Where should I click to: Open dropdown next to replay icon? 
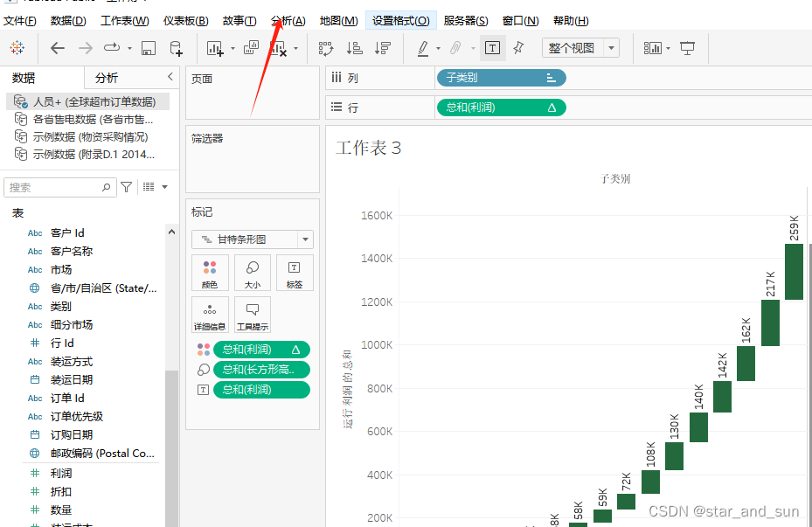click(129, 49)
